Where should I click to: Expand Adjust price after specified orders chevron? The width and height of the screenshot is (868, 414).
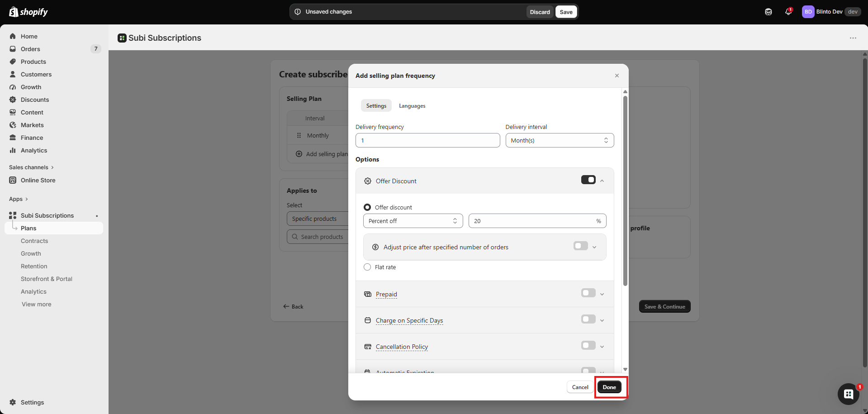click(x=594, y=247)
